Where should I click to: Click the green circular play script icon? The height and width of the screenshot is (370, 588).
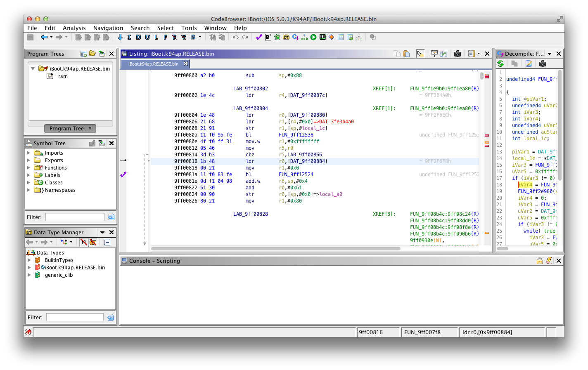pos(313,37)
